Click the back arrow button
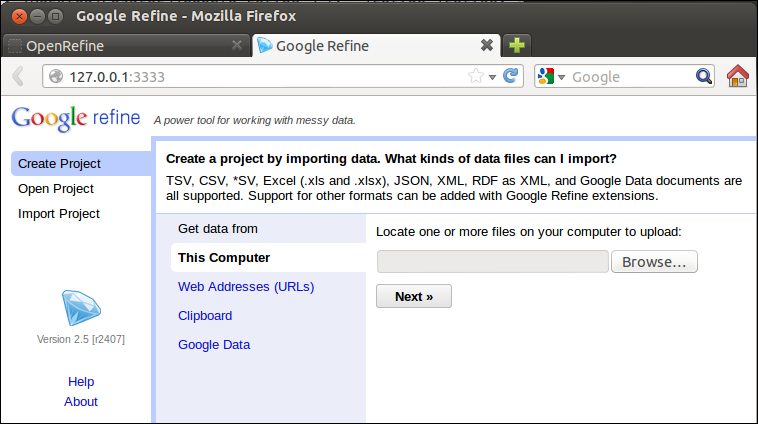The image size is (758, 424). click(x=18, y=76)
